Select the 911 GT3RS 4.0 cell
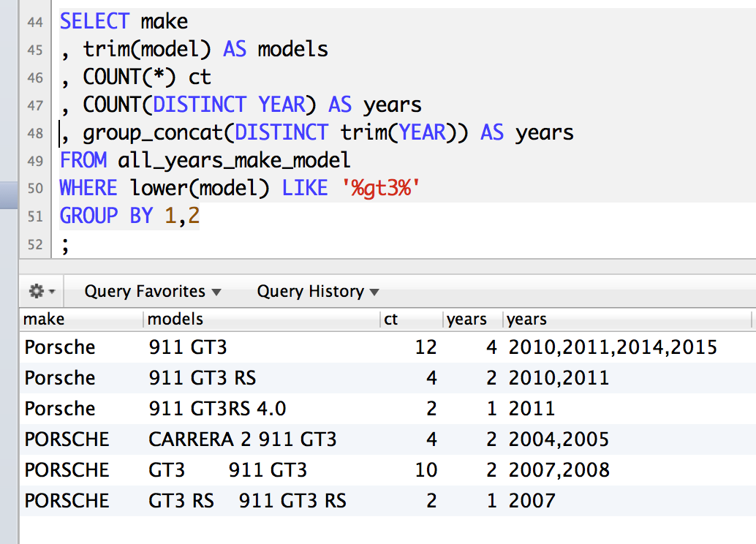The width and height of the screenshot is (756, 544). pyautogui.click(x=217, y=409)
